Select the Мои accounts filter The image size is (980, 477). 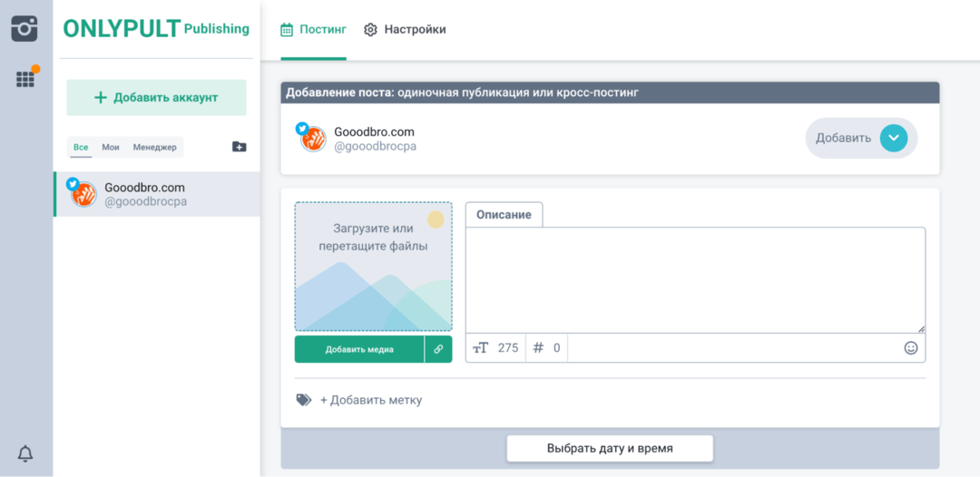point(111,147)
